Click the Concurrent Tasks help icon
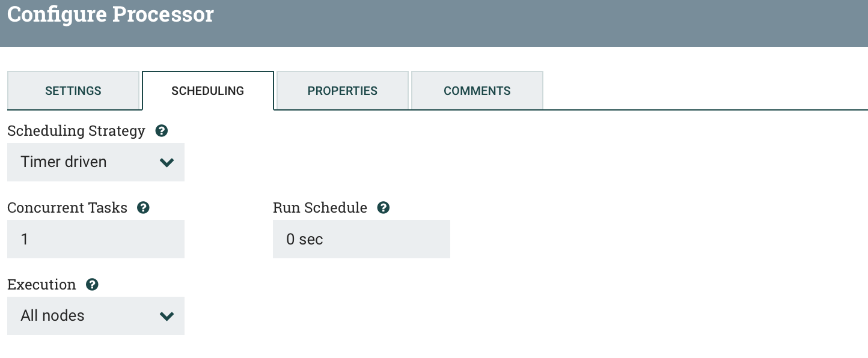868x358 pixels. click(143, 207)
